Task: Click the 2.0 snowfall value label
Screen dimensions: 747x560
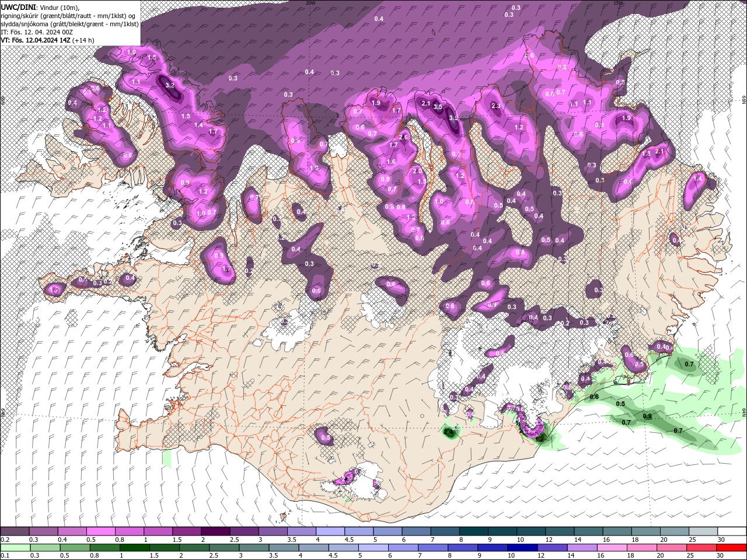Action: click(417, 171)
